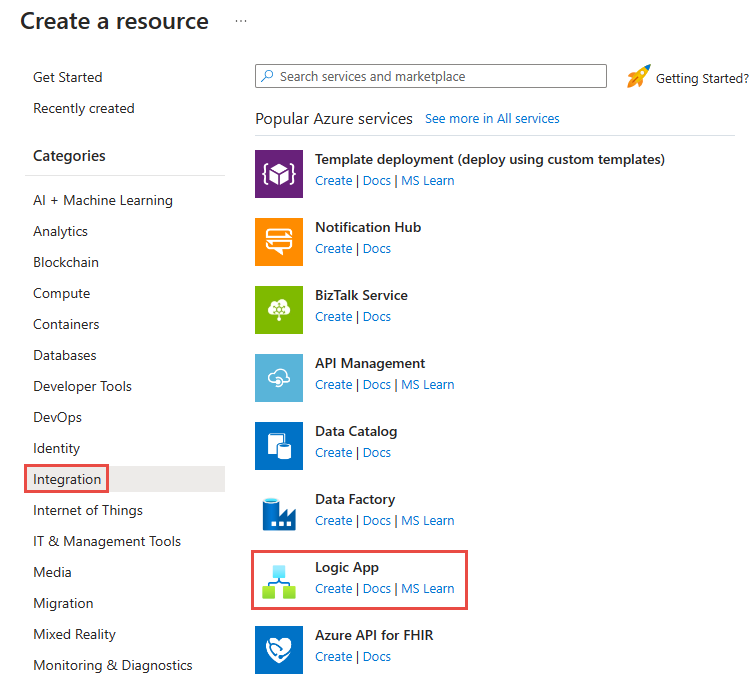Click the orange Notification Hub icon
The height and width of the screenshot is (681, 751).
coord(279,242)
